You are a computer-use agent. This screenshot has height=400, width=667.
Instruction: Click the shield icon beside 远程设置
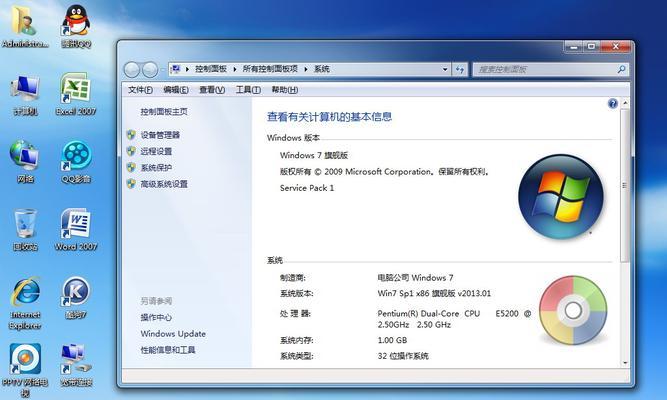131,151
